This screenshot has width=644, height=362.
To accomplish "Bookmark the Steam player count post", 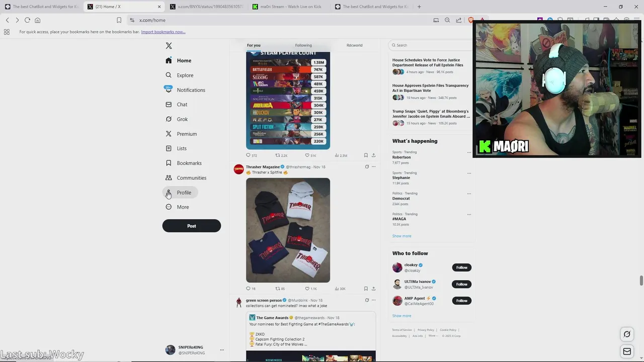I will (x=366, y=155).
